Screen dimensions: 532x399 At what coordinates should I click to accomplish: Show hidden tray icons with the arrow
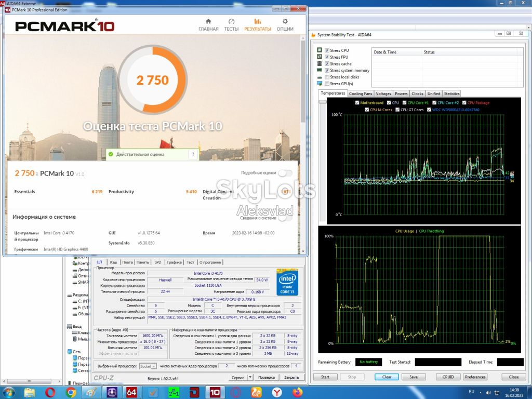[481, 393]
